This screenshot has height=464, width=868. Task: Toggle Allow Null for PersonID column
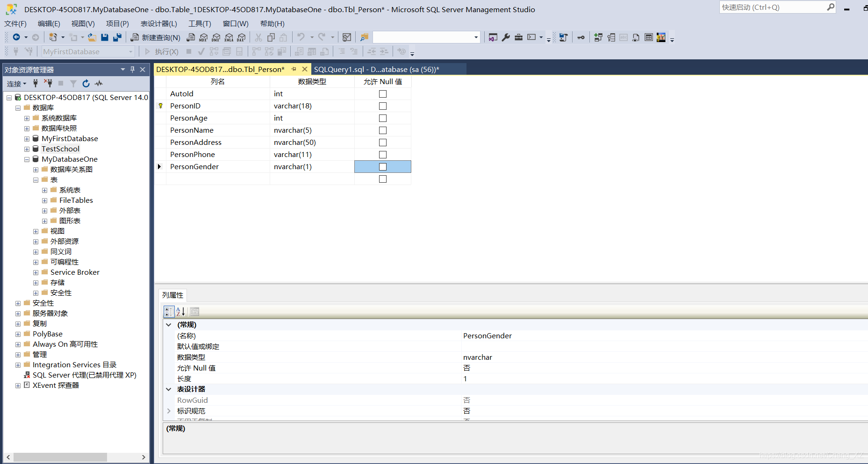point(383,106)
